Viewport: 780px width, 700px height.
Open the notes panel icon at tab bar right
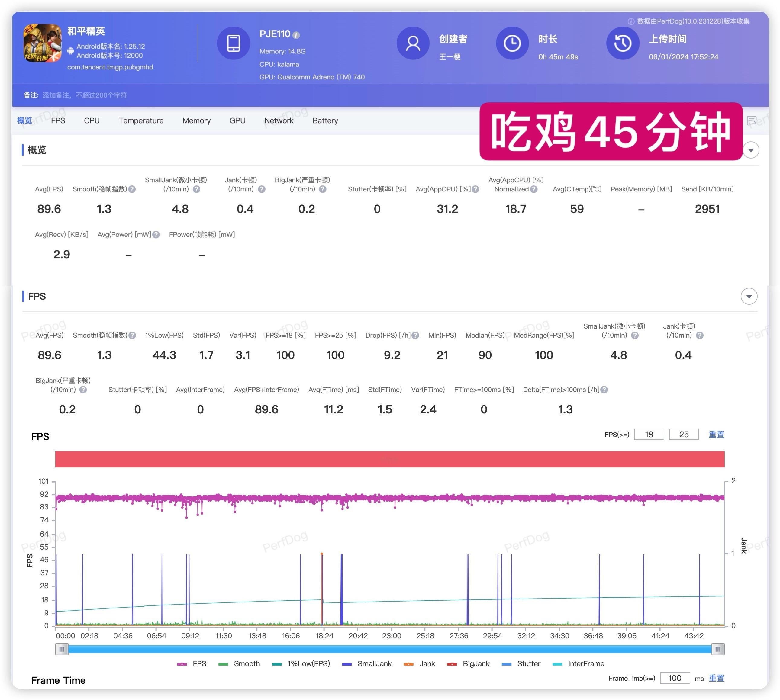[x=752, y=121]
